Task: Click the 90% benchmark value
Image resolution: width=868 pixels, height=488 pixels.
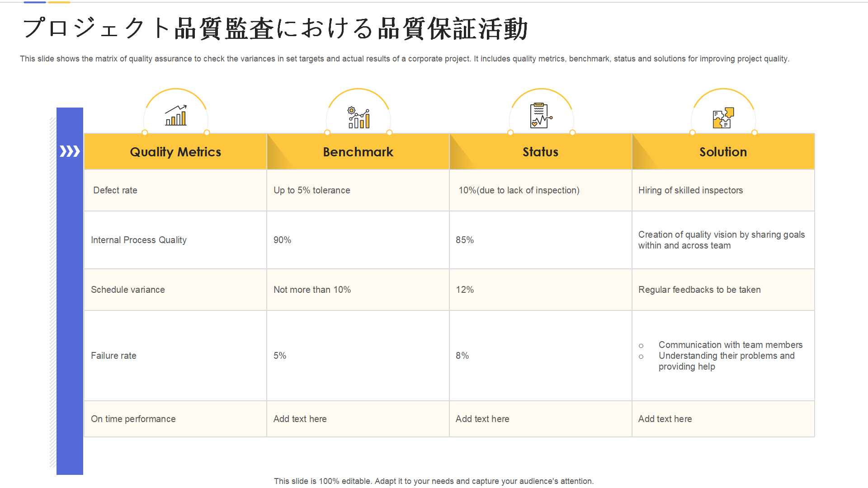Action: (x=282, y=240)
